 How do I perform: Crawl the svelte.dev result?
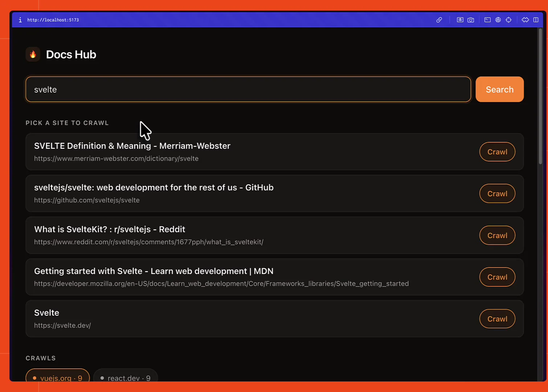497,319
